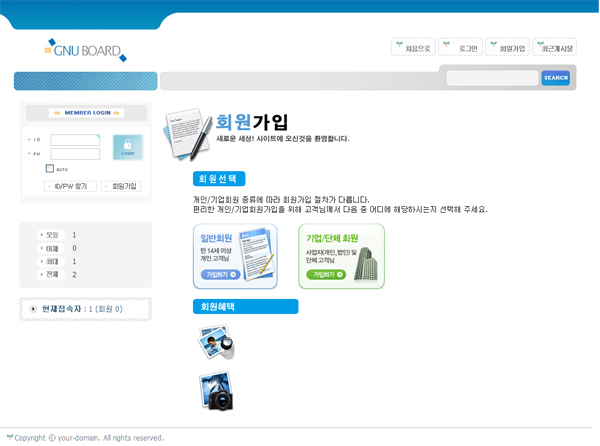The width and height of the screenshot is (600, 446).
Task: Click the green 가입하기 button for 기업/단체 회원
Action: [x=326, y=274]
